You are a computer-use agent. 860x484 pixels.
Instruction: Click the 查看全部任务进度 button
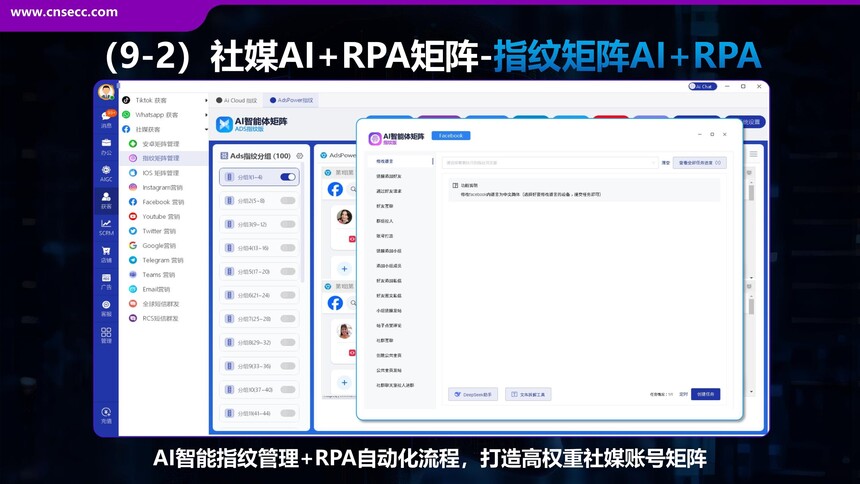[x=699, y=162]
